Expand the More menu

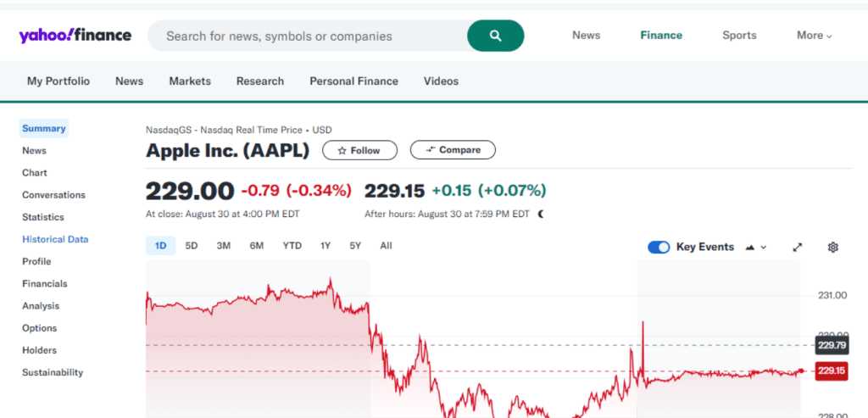click(x=814, y=36)
